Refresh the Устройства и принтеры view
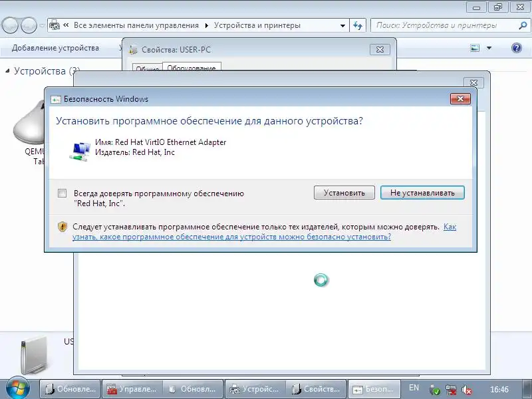Image resolution: width=532 pixels, height=399 pixels. (358, 25)
